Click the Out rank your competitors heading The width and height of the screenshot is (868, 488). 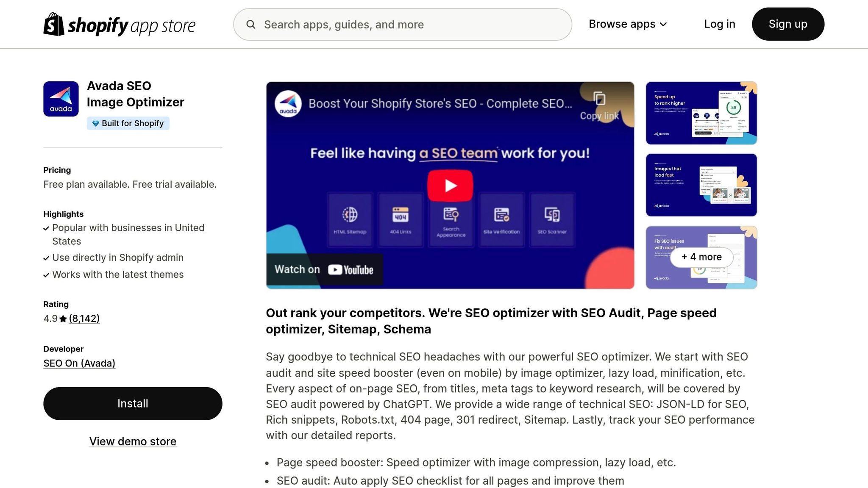point(491,321)
